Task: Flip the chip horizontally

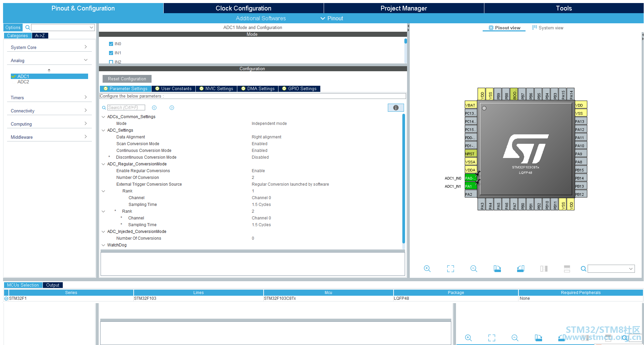Action: tap(544, 269)
